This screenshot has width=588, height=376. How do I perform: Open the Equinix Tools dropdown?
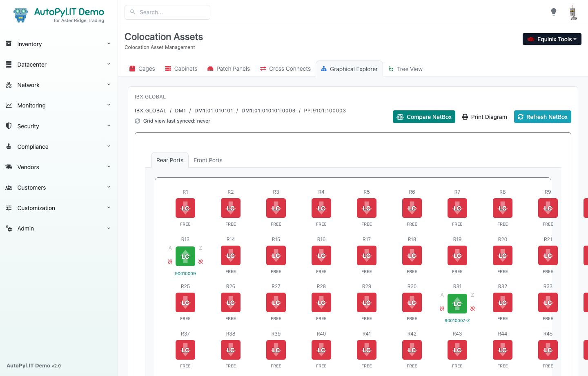[x=552, y=39]
